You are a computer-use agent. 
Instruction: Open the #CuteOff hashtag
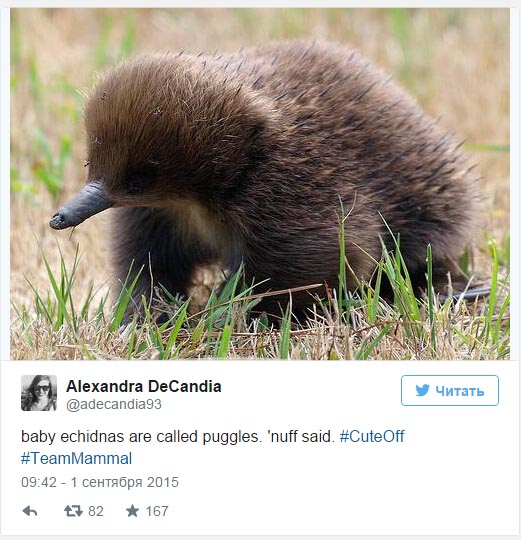[x=372, y=436]
